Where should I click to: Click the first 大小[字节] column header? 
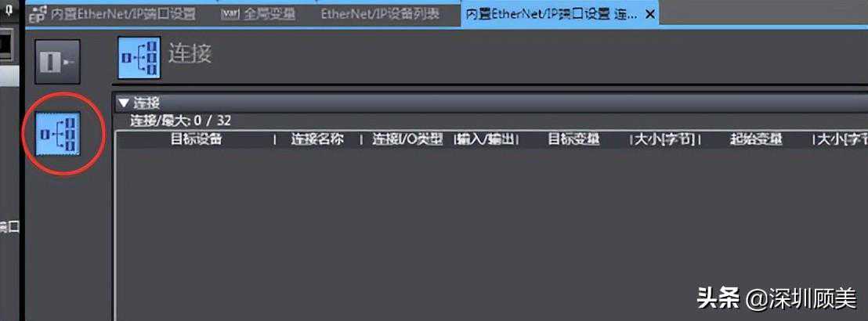pos(665,139)
